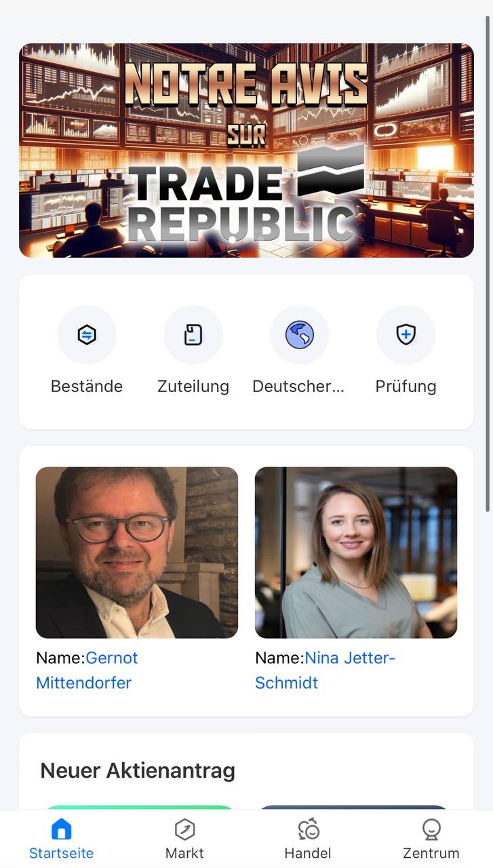Click the vertical scrollbar on the right edge
This screenshot has width=493, height=868.
[488, 264]
